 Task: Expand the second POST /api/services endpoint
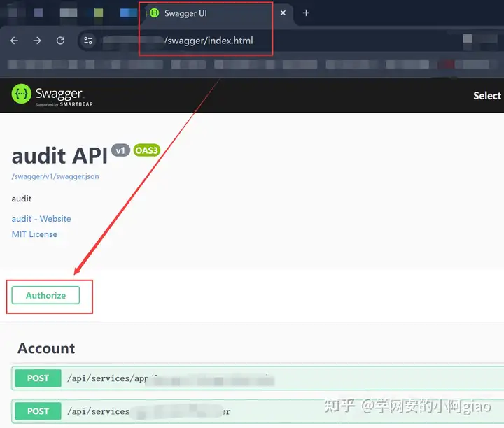click(x=258, y=411)
